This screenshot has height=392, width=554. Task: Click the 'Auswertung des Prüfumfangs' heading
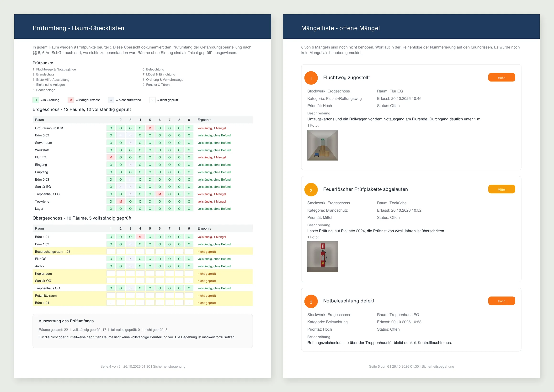pos(66,321)
